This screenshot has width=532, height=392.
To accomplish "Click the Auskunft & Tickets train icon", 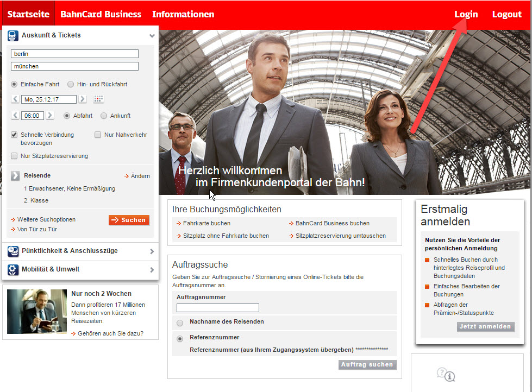I will 13,35.
